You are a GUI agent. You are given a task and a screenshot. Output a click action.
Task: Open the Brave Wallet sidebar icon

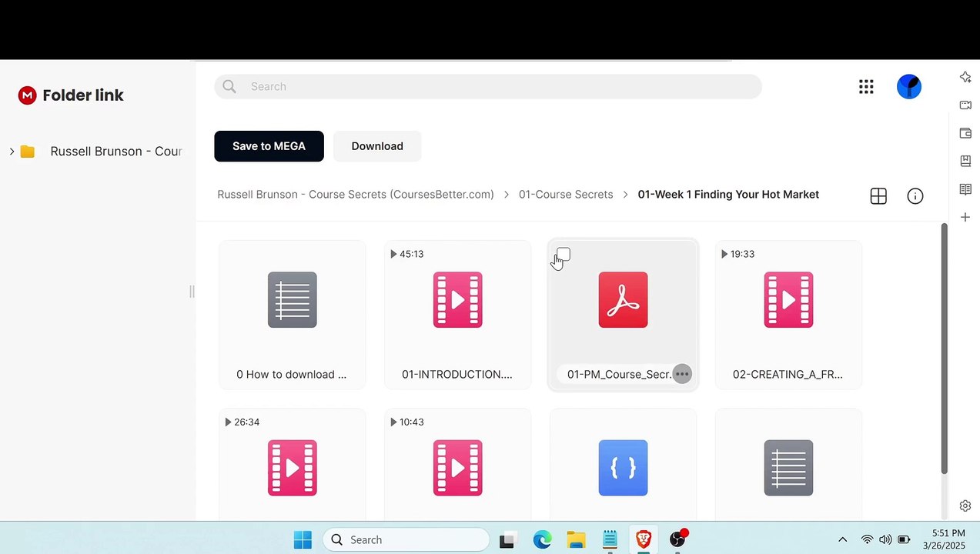965,133
